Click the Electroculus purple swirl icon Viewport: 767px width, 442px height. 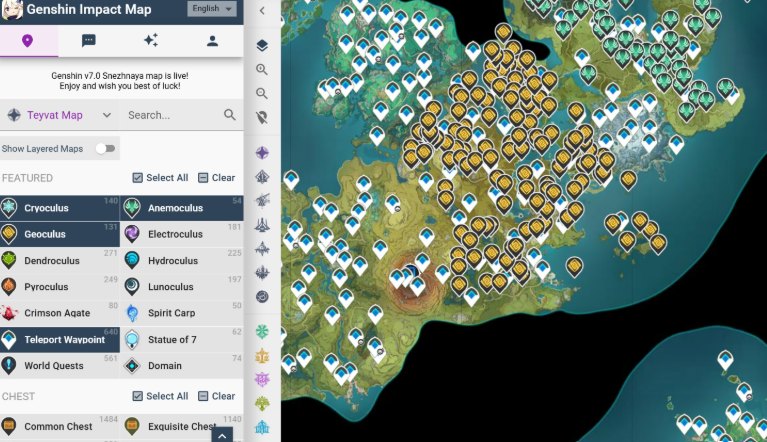pos(132,234)
